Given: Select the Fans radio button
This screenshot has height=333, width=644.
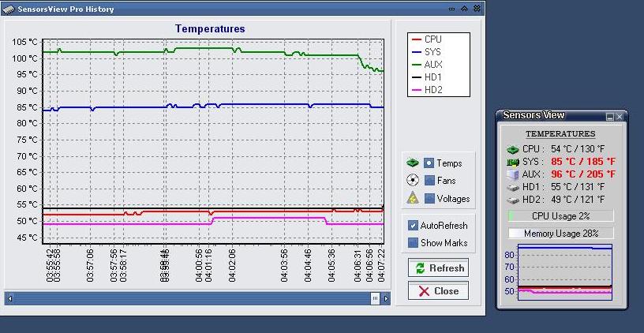Looking at the screenshot, I should (x=429, y=180).
